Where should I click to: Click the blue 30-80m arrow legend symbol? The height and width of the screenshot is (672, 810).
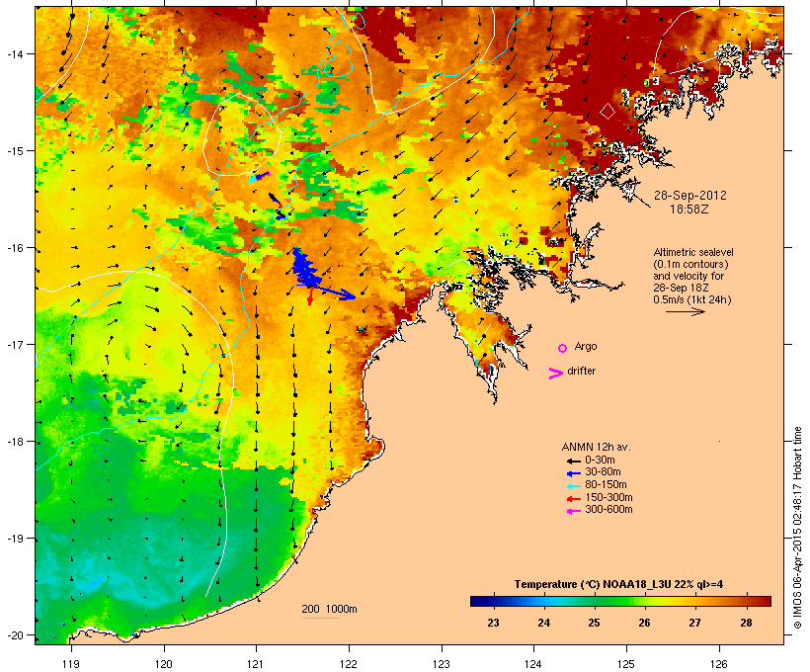574,473
